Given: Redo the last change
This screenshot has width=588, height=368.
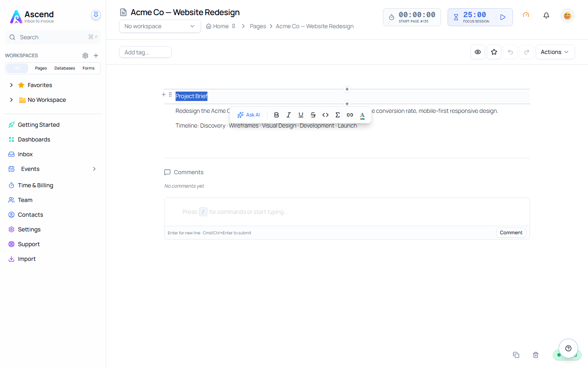Looking at the screenshot, I should [x=527, y=52].
